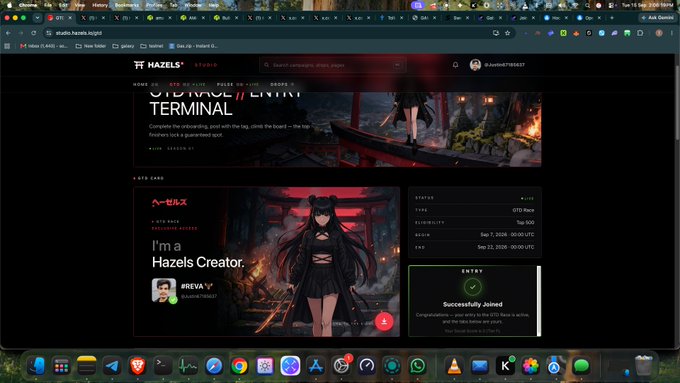Open Photos app from the dock
680x383 pixels.
[530, 366]
